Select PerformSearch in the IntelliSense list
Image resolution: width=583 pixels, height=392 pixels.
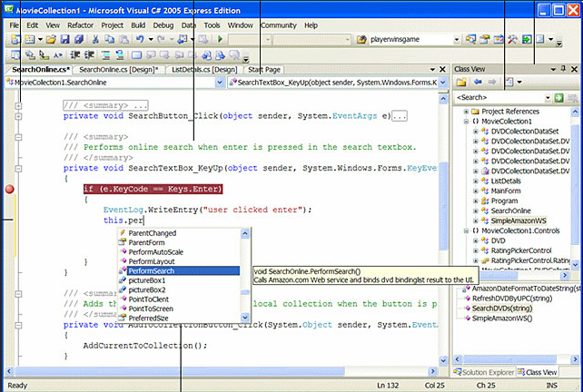(179, 271)
